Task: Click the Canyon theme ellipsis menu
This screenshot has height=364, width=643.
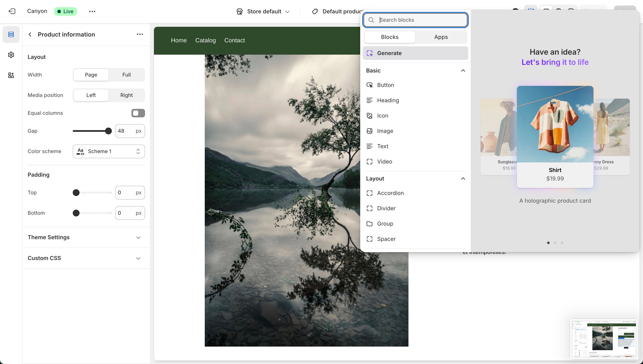Action: pyautogui.click(x=92, y=11)
